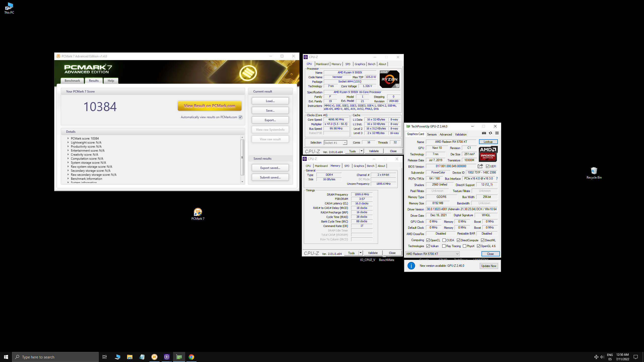Toggle the Ray Tracing checkbox
This screenshot has height=362, width=644.
[x=444, y=246]
